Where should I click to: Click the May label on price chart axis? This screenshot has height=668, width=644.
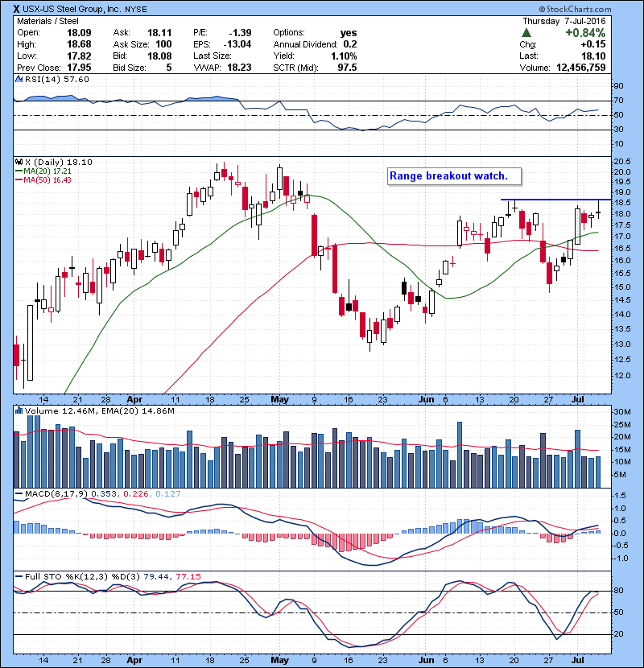coord(279,400)
